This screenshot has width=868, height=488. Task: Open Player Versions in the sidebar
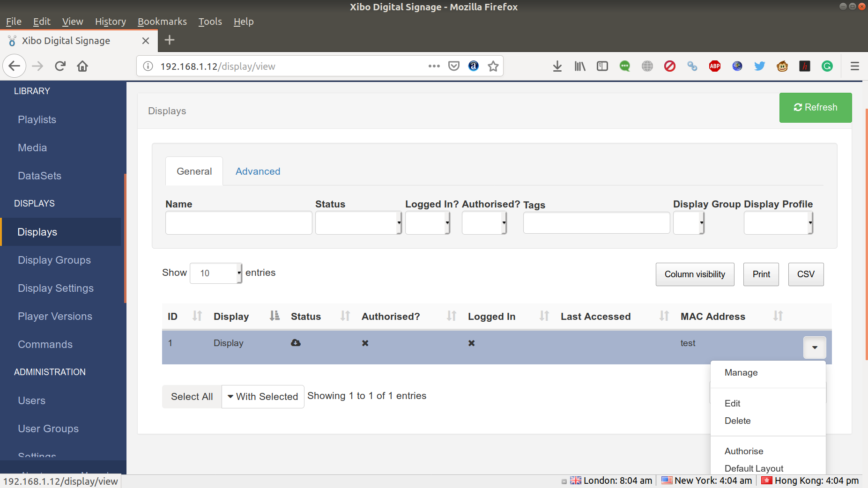55,316
